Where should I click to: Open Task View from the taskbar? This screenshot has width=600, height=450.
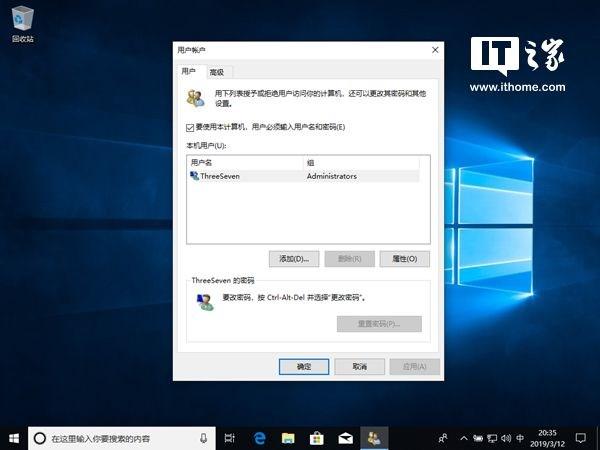click(230, 438)
